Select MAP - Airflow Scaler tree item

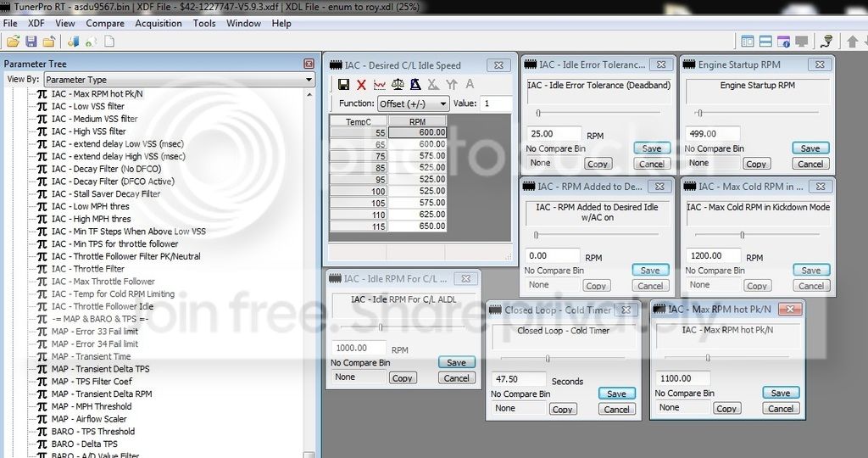(89, 419)
